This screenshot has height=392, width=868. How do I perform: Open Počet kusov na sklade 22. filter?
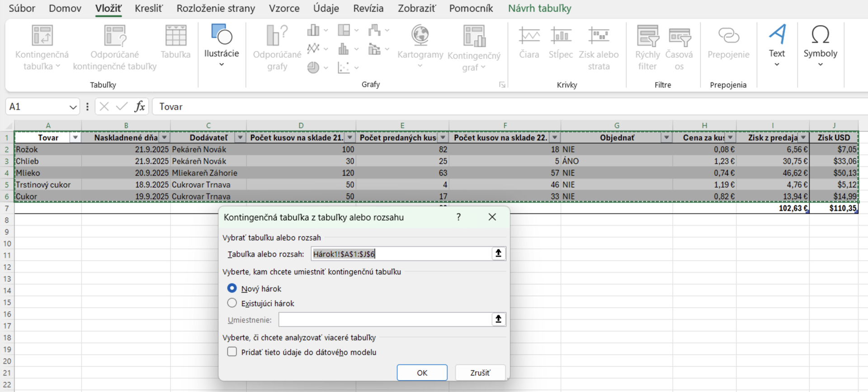tap(555, 138)
